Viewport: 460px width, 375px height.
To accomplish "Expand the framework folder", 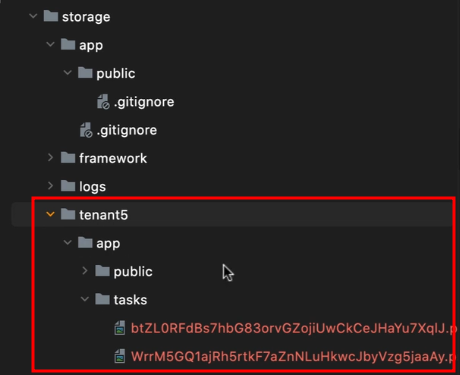I will (50, 157).
